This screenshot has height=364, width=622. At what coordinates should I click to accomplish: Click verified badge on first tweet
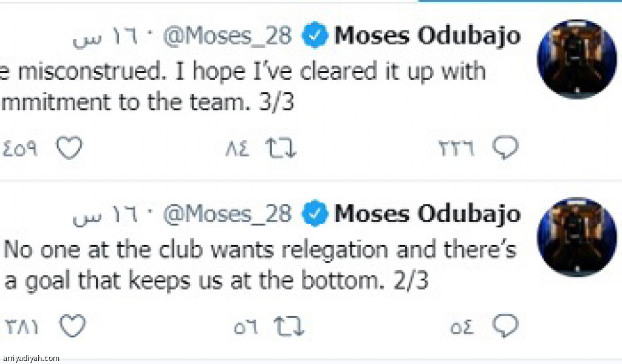coord(315,37)
